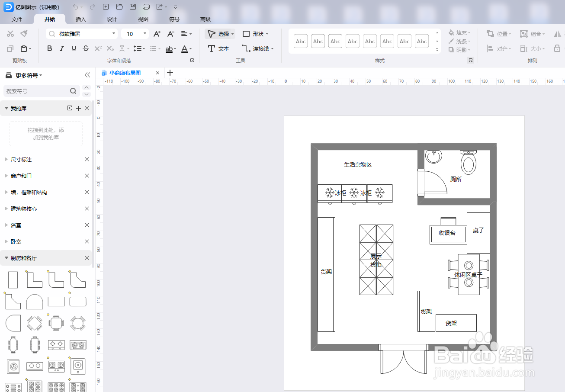Open the 位置 position dropdown
Screen dimensions: 565x392
tap(499, 34)
